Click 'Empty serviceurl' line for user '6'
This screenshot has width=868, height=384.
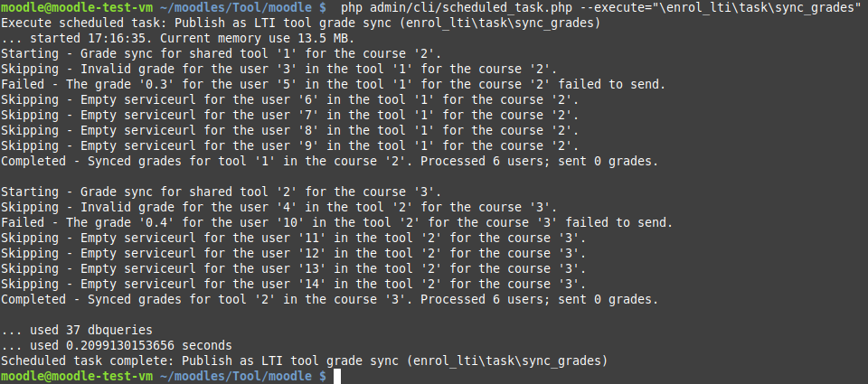[289, 100]
